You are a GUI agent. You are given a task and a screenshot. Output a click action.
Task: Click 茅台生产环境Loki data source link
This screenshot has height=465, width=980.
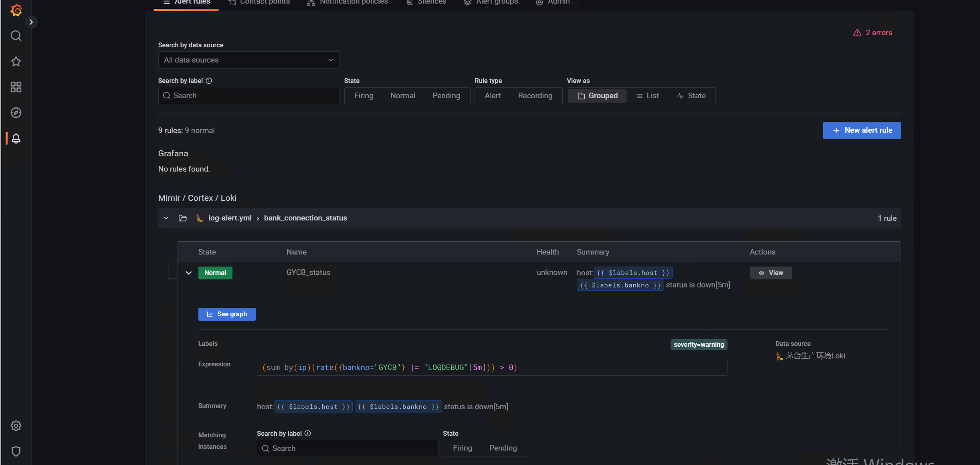coord(815,356)
